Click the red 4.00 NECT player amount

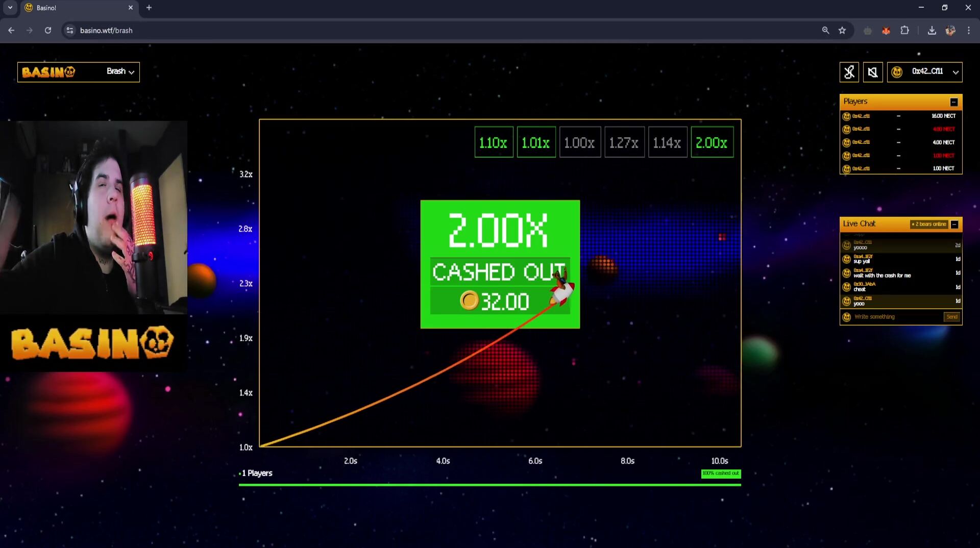point(944,129)
